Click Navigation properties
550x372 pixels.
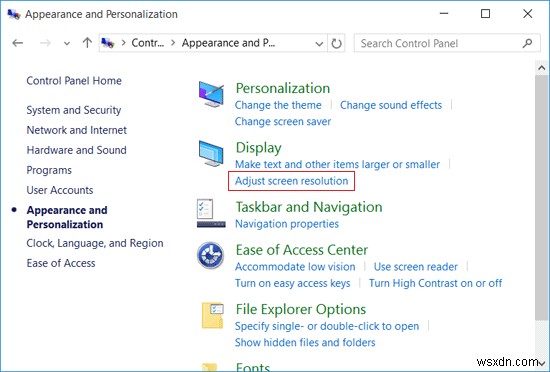coord(287,224)
